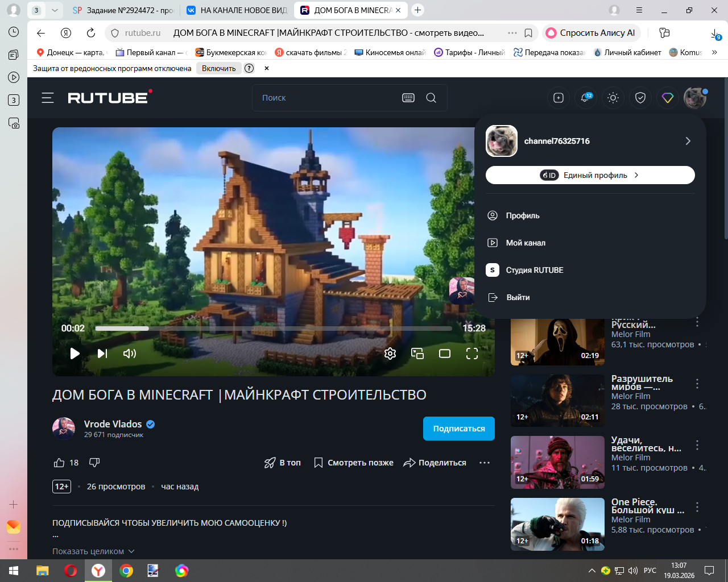728x582 pixels.
Task: Toggle the light/dark theme sun icon
Action: point(613,98)
